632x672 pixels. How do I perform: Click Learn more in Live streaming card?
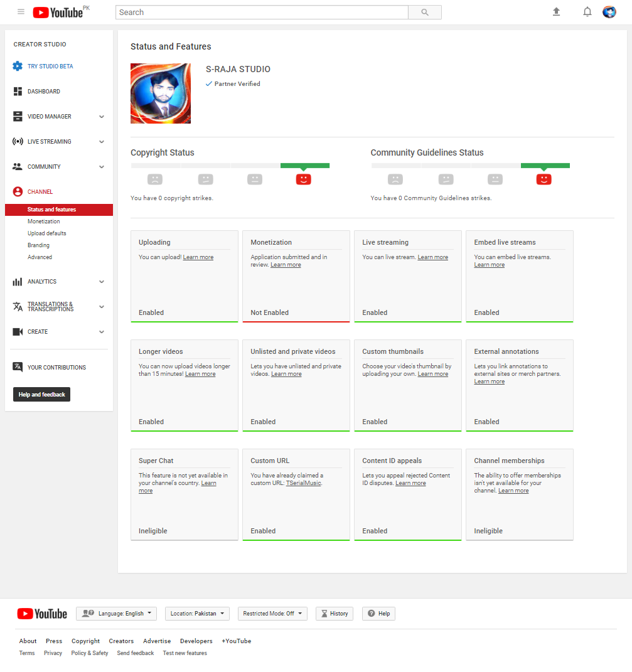point(432,257)
